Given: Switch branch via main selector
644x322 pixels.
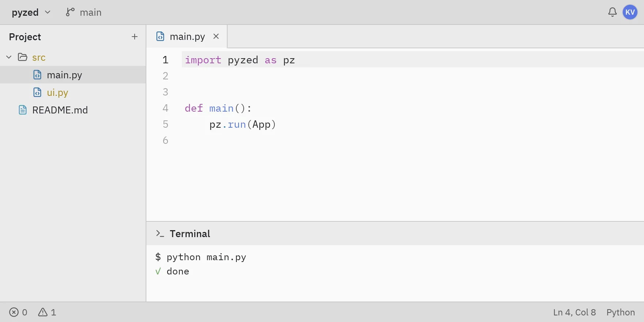Looking at the screenshot, I should pos(84,12).
